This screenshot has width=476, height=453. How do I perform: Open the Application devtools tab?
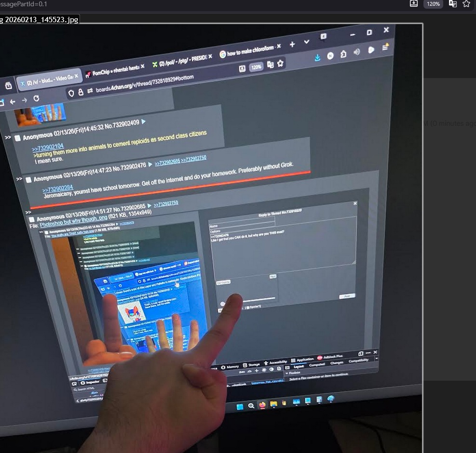302,360
